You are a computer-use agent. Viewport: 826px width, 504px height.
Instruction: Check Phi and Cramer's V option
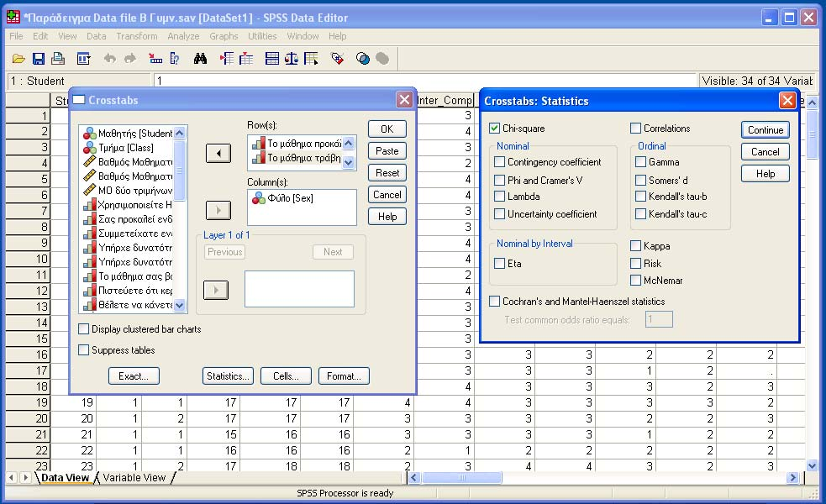tap(499, 180)
